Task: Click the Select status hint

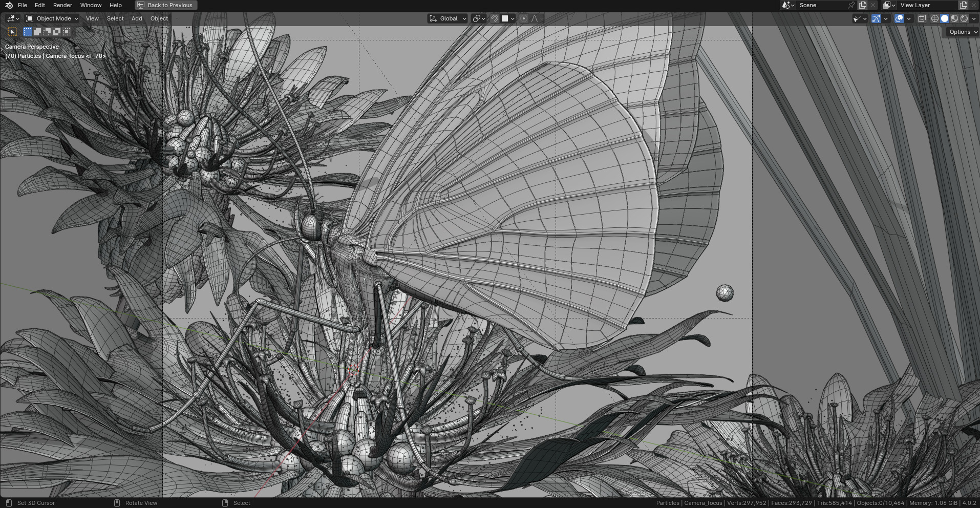Action: point(242,503)
